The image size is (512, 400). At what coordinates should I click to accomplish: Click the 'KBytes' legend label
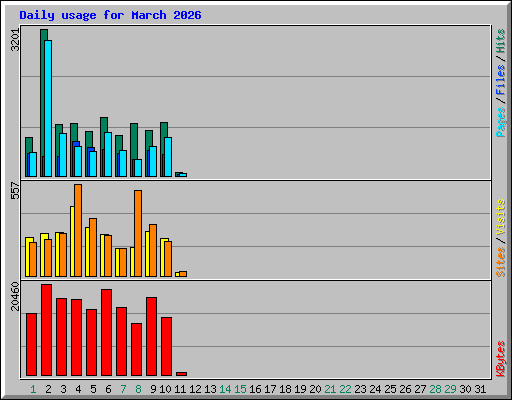click(x=501, y=359)
